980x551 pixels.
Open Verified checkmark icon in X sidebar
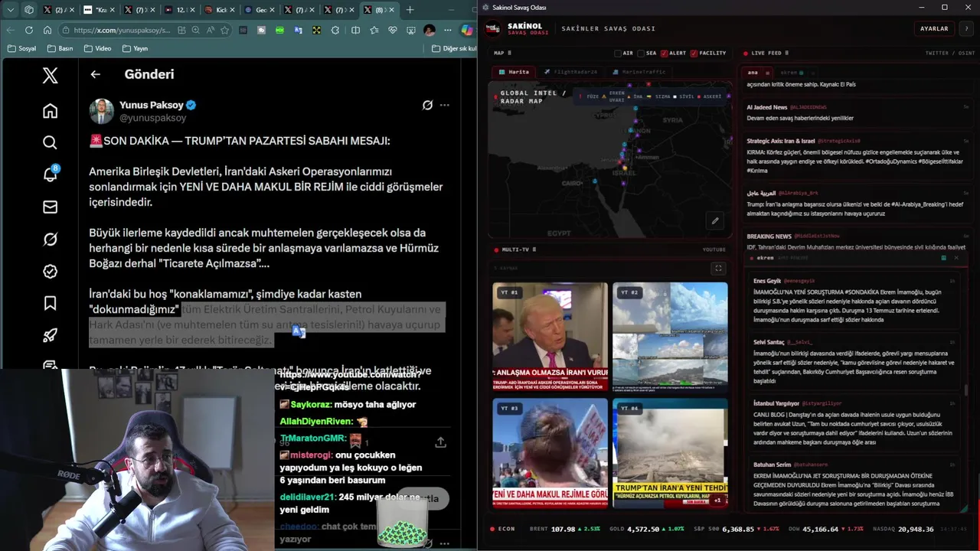tap(50, 272)
